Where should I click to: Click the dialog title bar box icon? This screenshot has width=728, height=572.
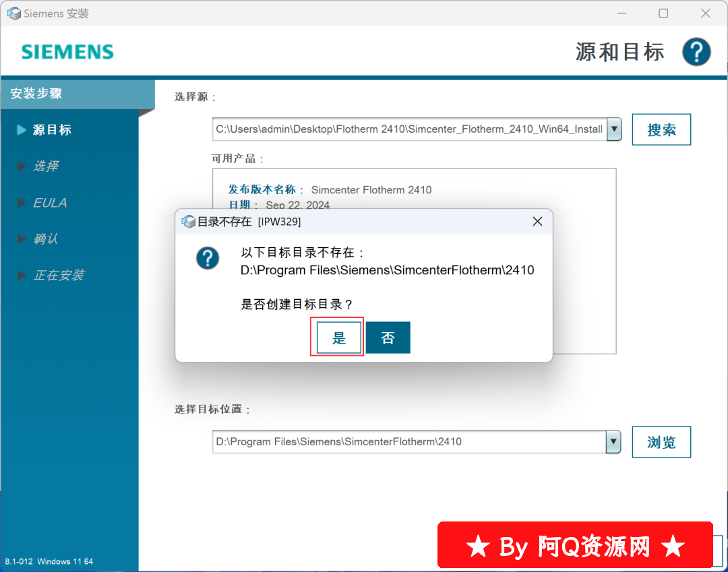189,222
